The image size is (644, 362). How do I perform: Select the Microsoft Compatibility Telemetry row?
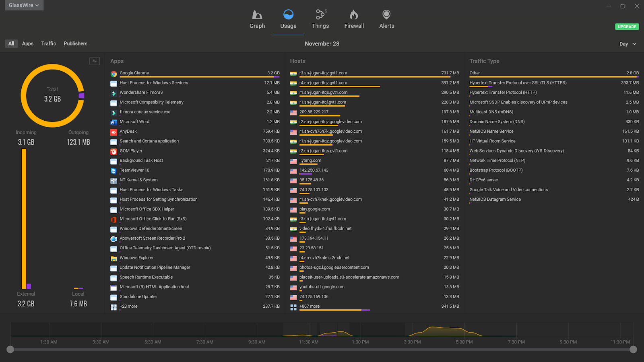(x=195, y=103)
